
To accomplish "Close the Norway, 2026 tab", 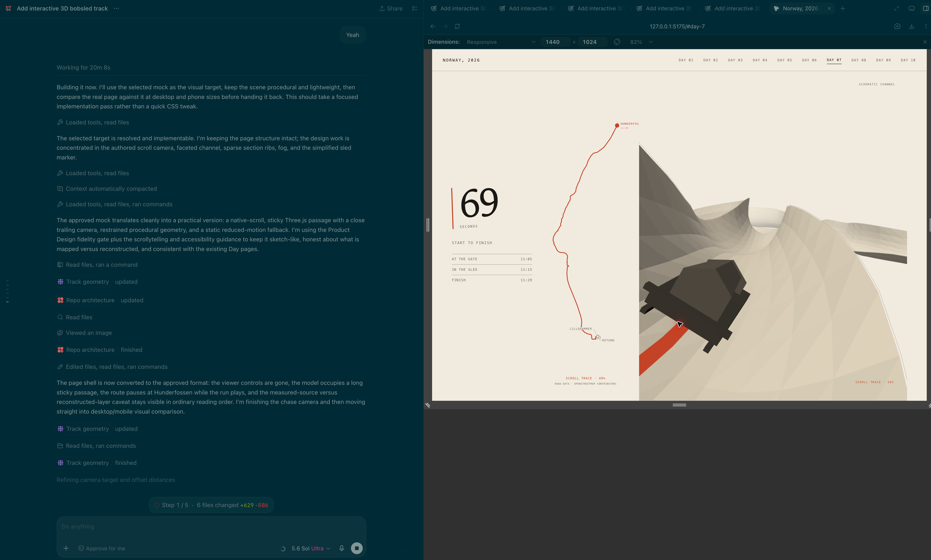I will click(829, 8).
